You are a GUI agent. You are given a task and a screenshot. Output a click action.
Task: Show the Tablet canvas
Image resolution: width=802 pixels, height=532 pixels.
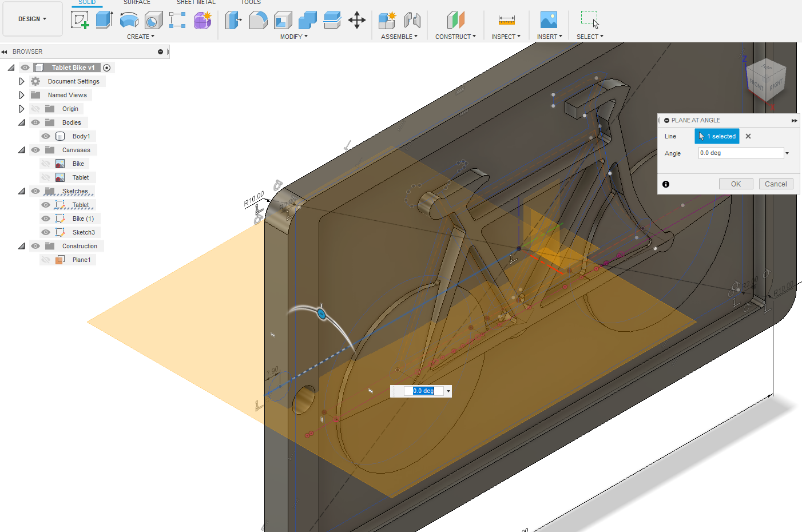[46, 177]
